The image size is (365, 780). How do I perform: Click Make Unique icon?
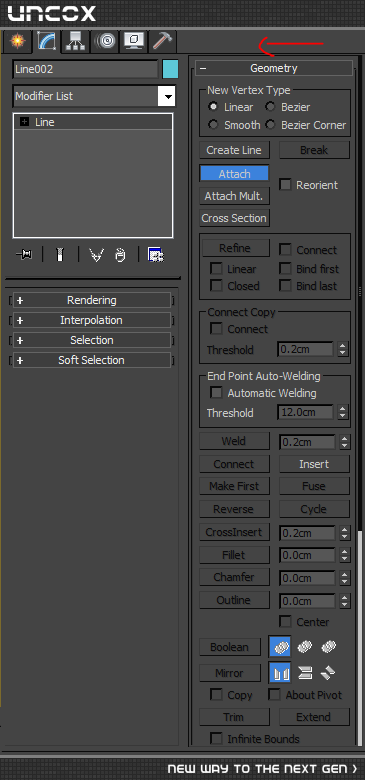(x=96, y=255)
